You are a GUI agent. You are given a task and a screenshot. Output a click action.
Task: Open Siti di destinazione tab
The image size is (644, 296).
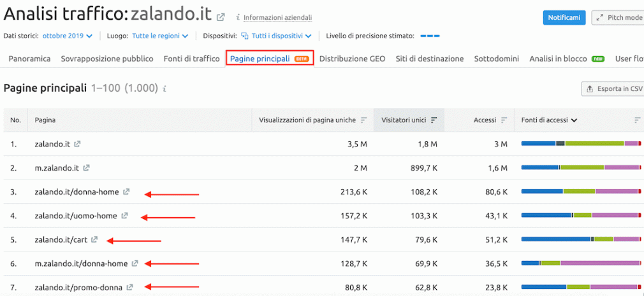[x=430, y=59]
